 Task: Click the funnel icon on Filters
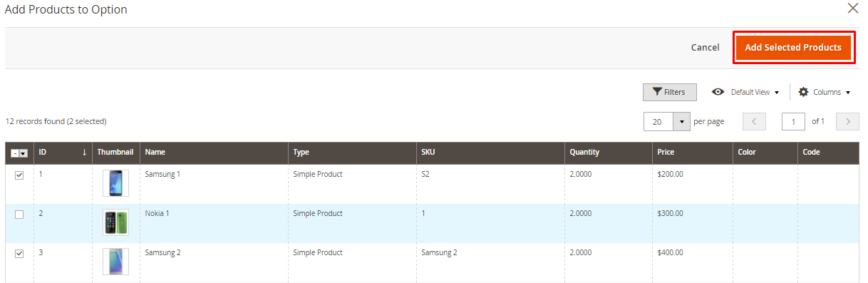(x=657, y=92)
